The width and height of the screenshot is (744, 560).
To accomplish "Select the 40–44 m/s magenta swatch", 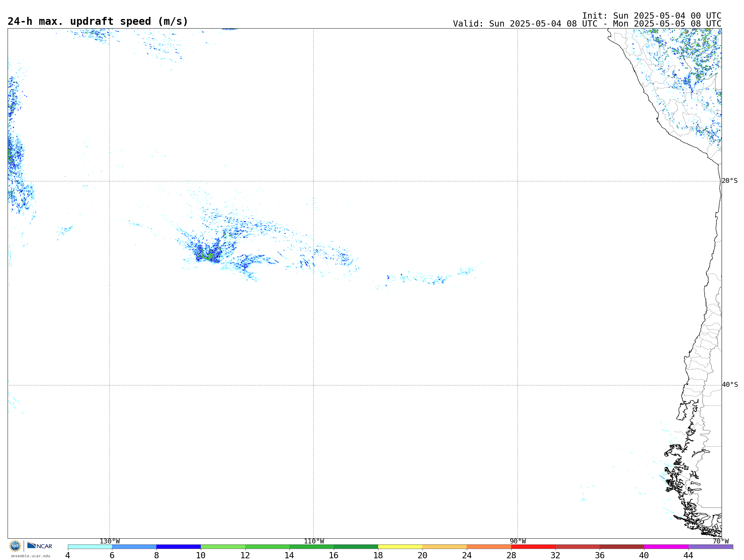I will click(x=666, y=547).
